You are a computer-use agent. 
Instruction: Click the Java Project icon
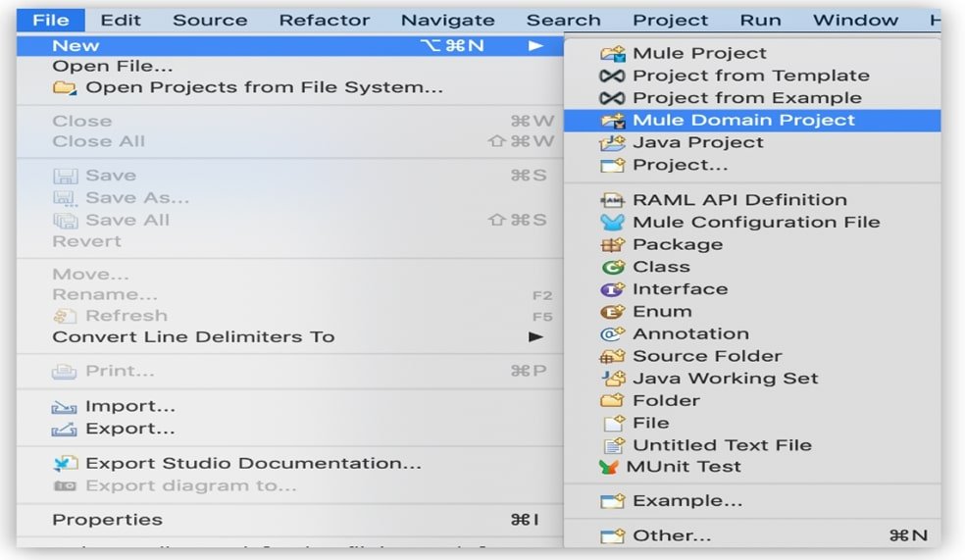point(612,143)
